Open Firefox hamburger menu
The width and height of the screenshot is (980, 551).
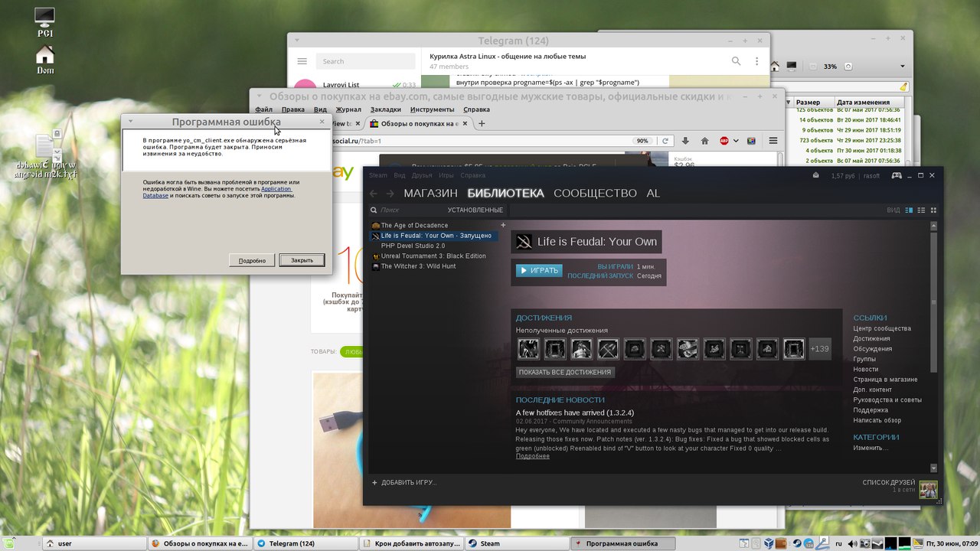click(773, 141)
